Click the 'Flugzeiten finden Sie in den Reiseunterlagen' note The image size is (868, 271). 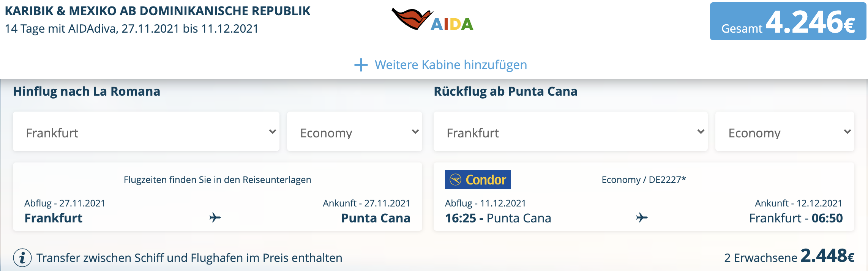tap(217, 180)
